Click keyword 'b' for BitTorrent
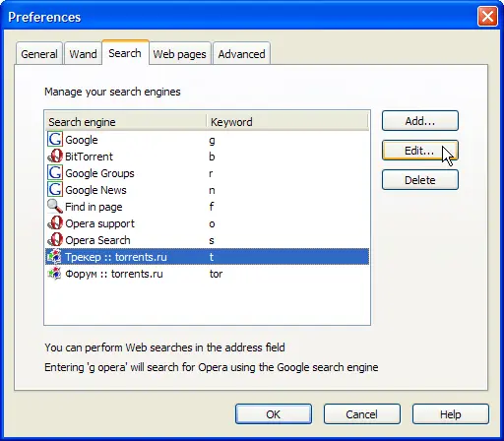The height and width of the screenshot is (441, 504). click(x=212, y=157)
